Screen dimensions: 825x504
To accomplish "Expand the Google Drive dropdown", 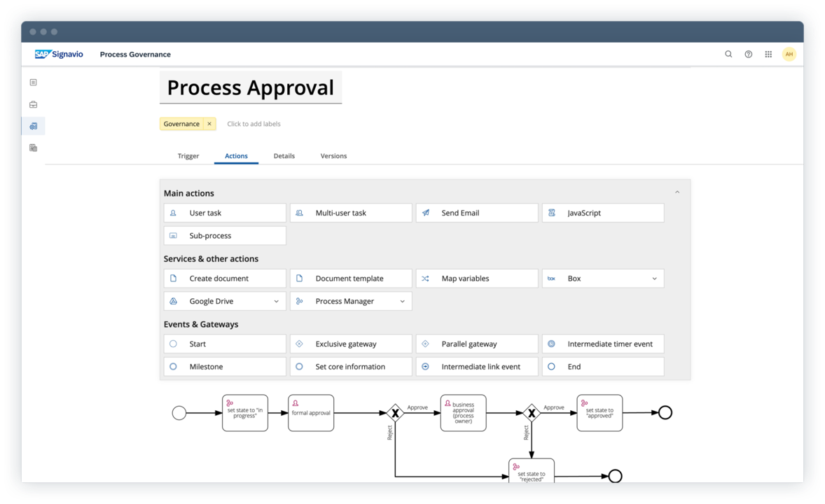I will click(x=276, y=302).
